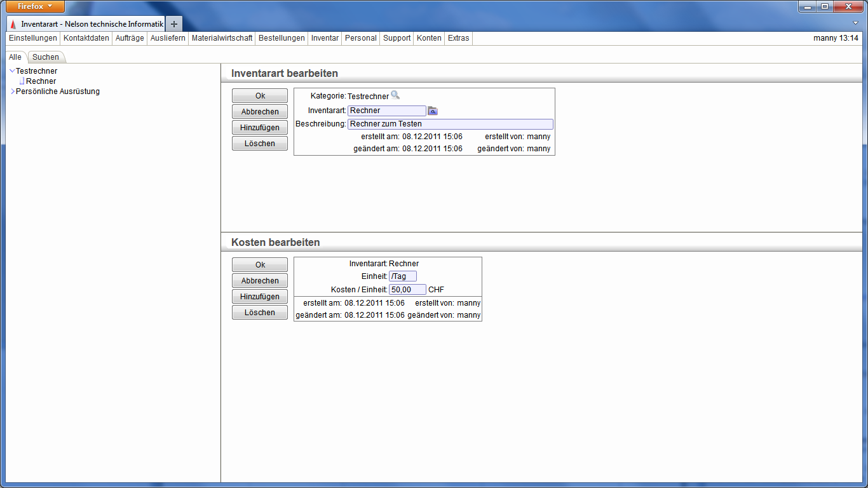Click the magnifier icon next to Kategorie Testrechner
The width and height of the screenshot is (868, 488).
pyautogui.click(x=395, y=95)
